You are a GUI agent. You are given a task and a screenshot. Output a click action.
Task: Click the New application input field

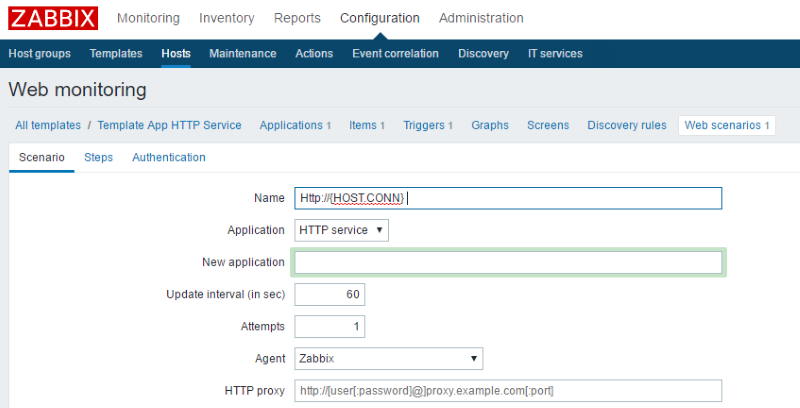tap(508, 262)
